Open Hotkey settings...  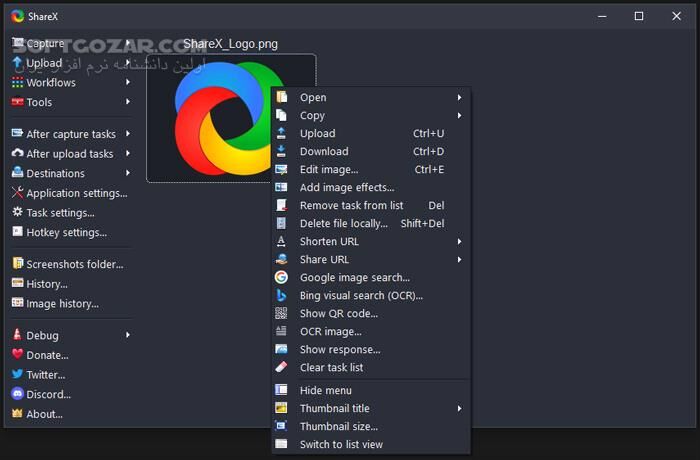66,232
